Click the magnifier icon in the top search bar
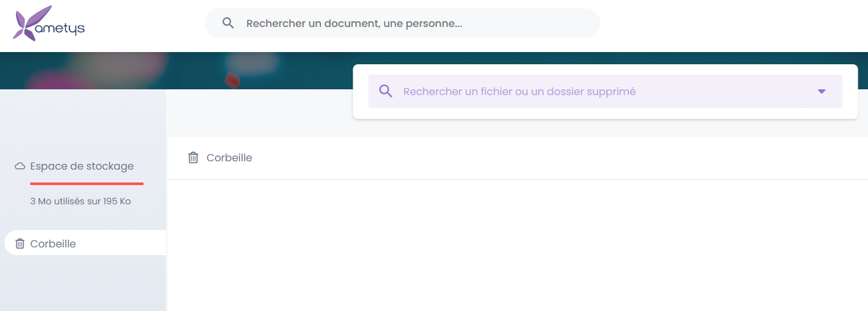 pyautogui.click(x=228, y=23)
